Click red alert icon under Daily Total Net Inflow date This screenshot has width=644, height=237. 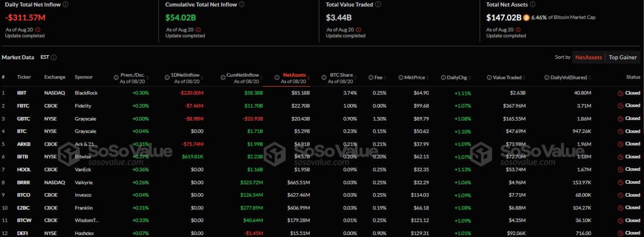(x=37, y=30)
